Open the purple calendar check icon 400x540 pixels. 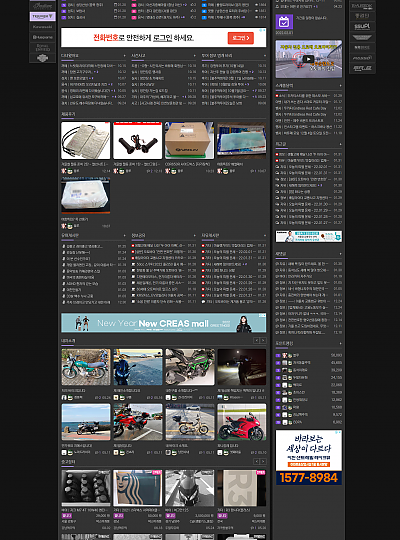pos(284,22)
